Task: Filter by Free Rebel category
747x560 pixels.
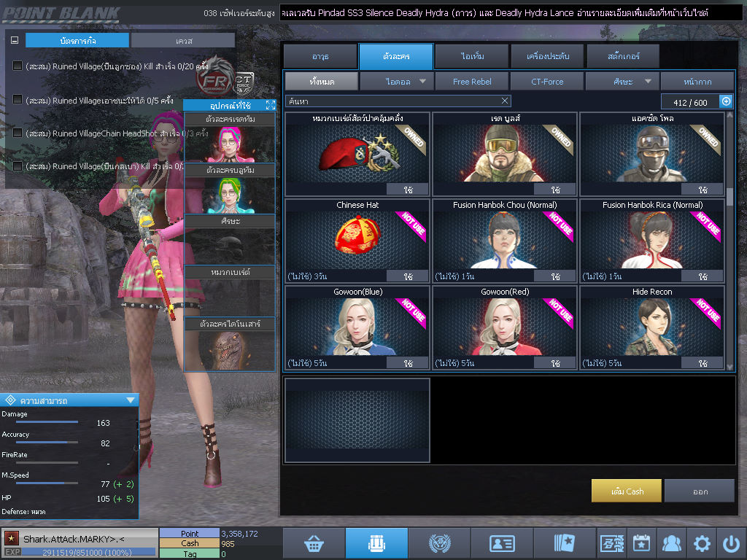Action: (x=472, y=82)
